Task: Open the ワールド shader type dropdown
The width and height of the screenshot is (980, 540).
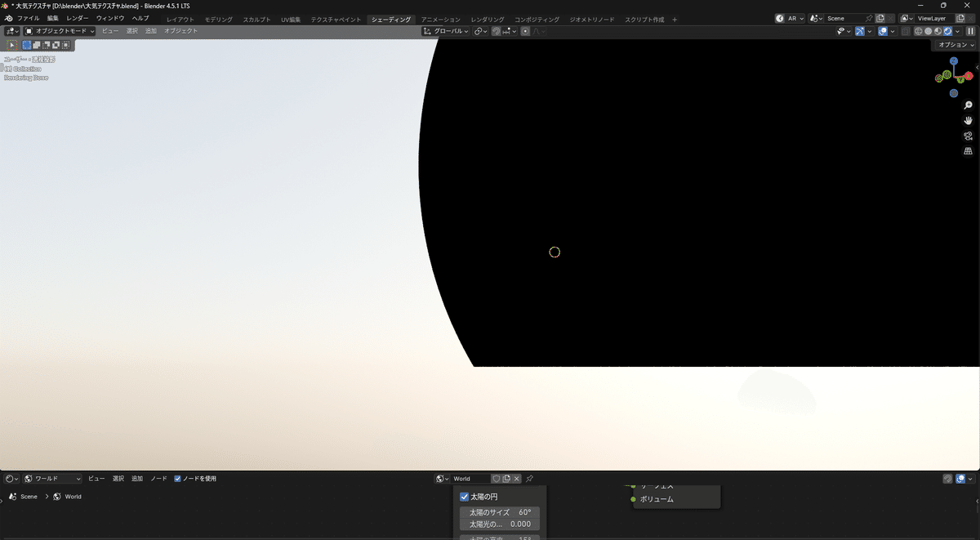Action: [53, 479]
